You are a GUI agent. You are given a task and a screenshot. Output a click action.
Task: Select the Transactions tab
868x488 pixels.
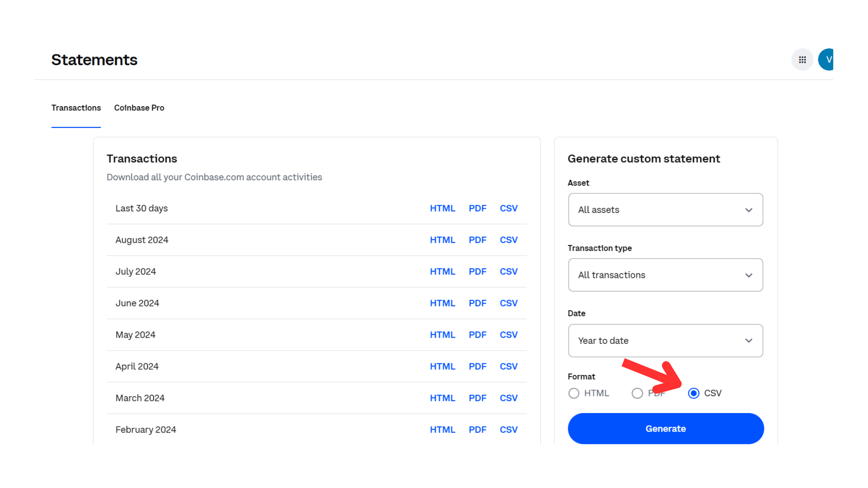(76, 108)
